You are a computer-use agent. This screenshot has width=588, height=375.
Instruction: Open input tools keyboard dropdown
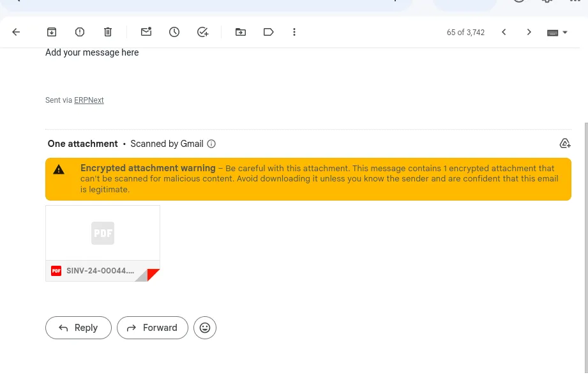[x=557, y=33]
